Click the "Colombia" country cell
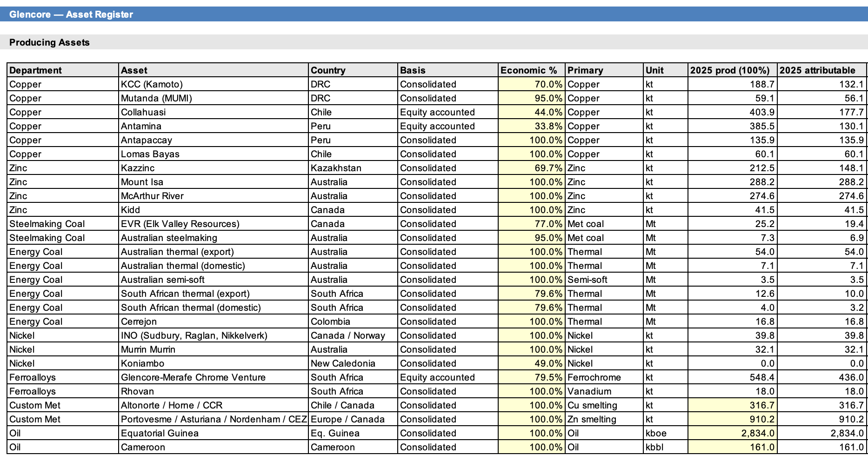The image size is (868, 455). click(x=353, y=321)
